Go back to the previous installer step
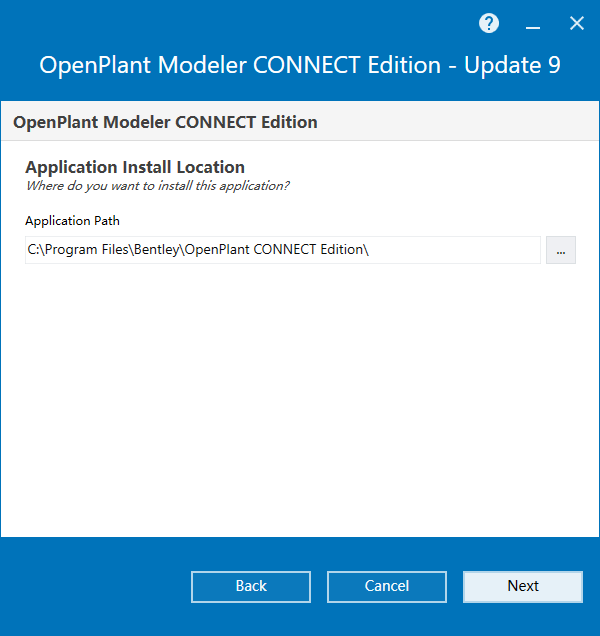 [251, 587]
